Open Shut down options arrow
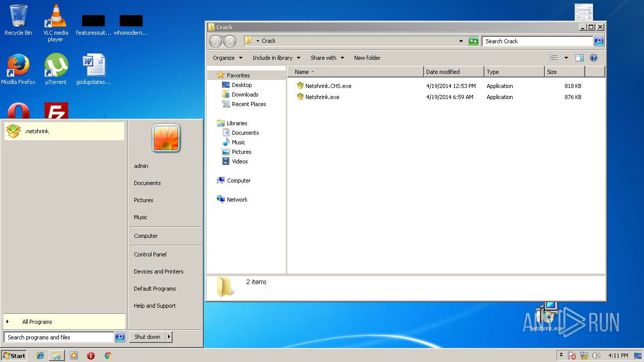Screen dimensions: 644x362 [x=169, y=337]
